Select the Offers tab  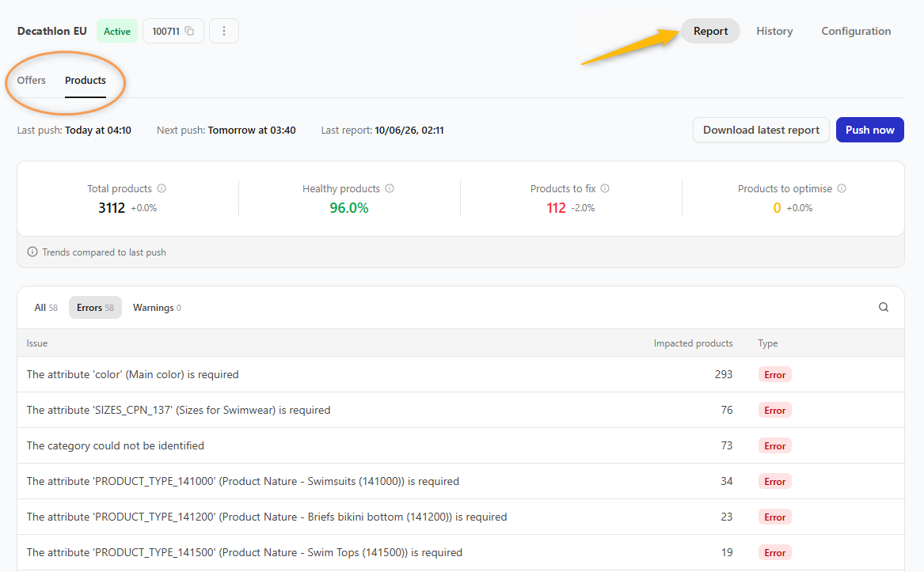[31, 80]
